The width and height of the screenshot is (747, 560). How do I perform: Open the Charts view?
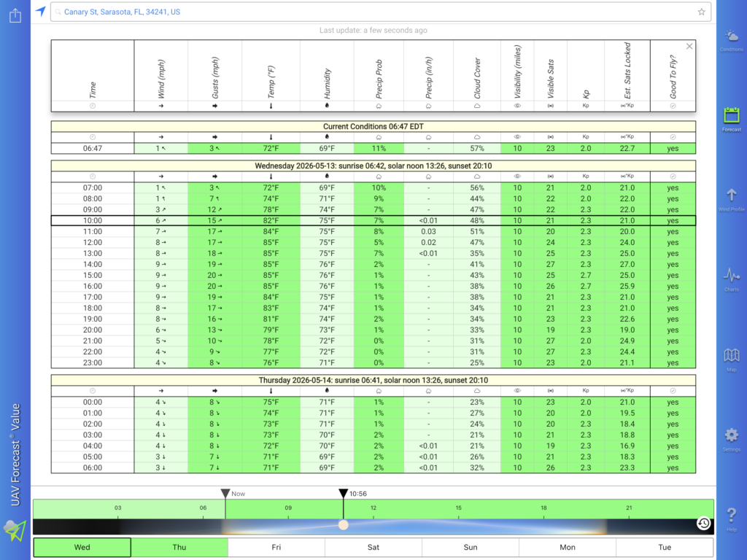pos(731,279)
